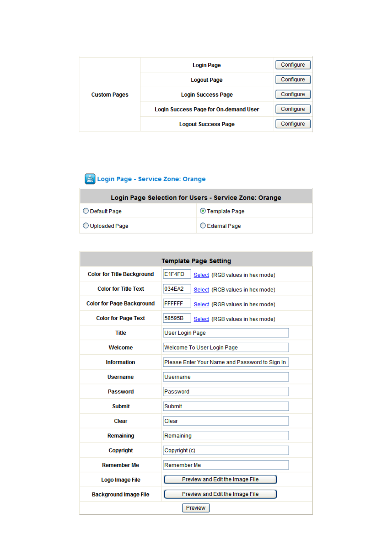Image resolution: width=392 pixels, height=555 pixels.
Task: Click the Template Page Setting header
Action: (196, 261)
